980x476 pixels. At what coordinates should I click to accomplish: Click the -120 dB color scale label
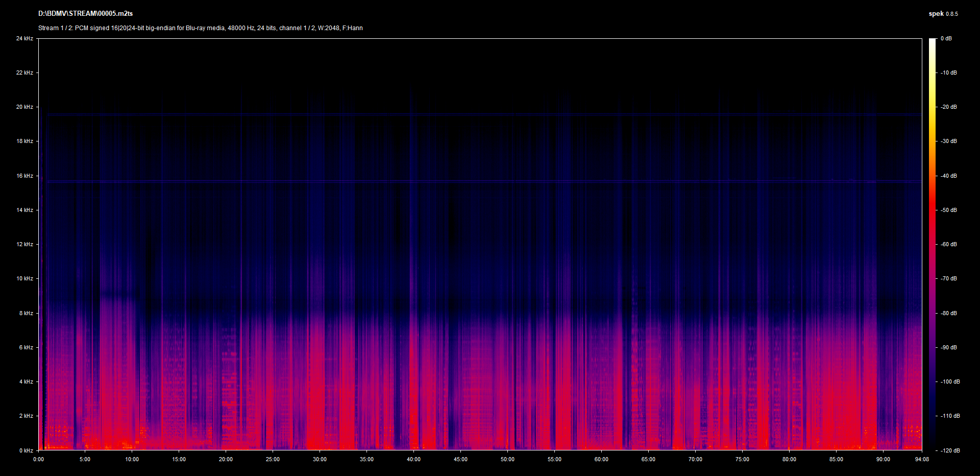coord(950,450)
